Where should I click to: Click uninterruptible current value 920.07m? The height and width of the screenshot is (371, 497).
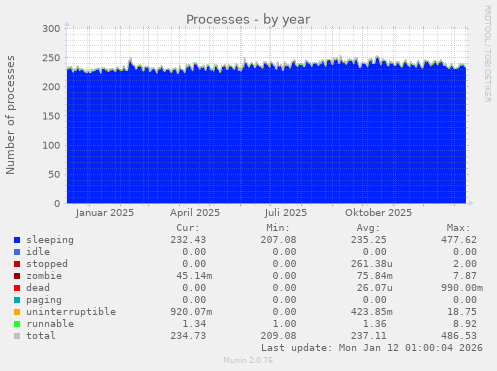191,312
